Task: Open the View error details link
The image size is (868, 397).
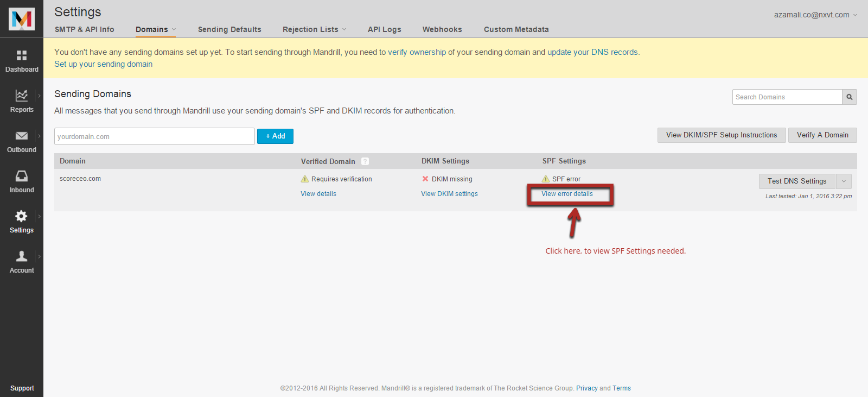Action: [x=567, y=194]
